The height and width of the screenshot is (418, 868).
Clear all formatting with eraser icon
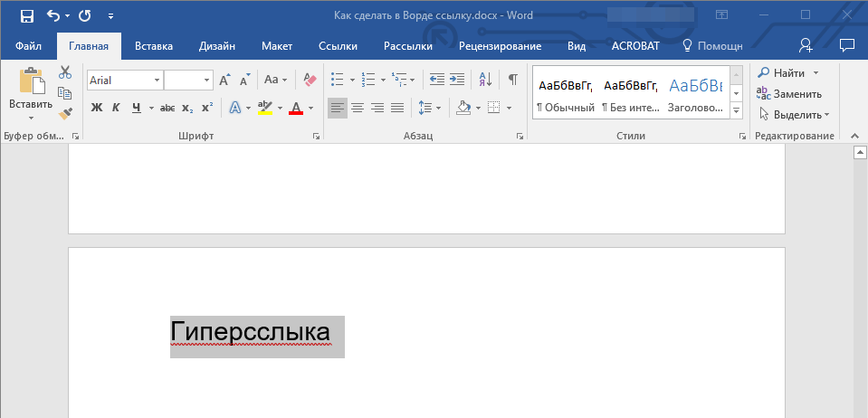310,80
